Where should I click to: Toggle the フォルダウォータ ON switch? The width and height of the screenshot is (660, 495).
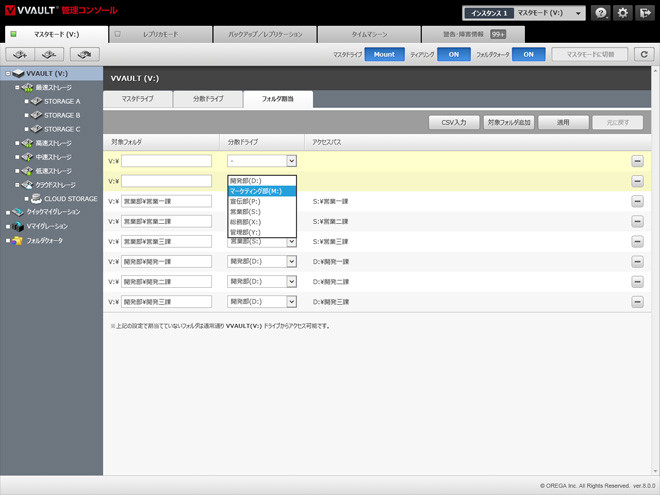529,54
